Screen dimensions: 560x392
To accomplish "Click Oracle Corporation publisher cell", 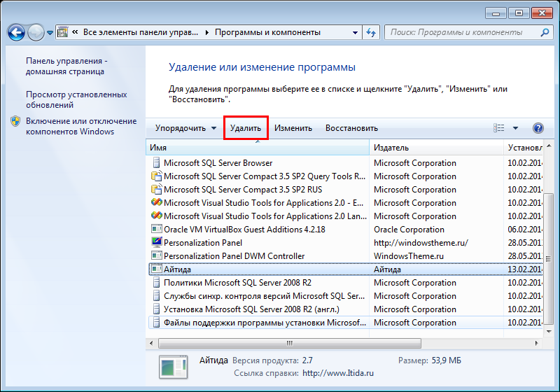I will click(x=409, y=229).
